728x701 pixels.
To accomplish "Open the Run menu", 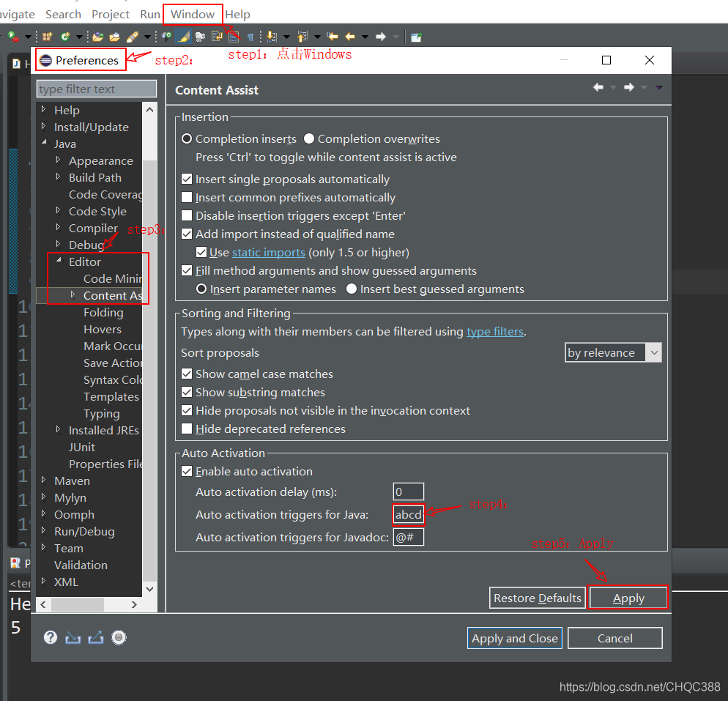I will tap(150, 15).
